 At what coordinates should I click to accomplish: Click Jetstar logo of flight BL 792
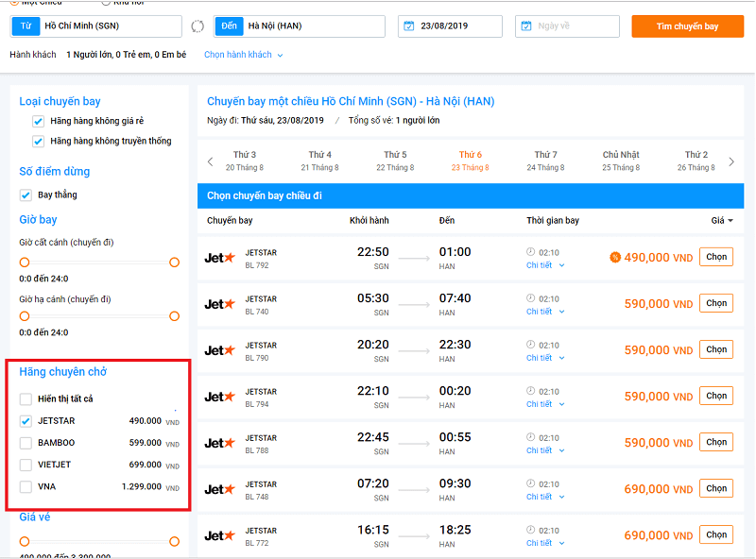(220, 258)
